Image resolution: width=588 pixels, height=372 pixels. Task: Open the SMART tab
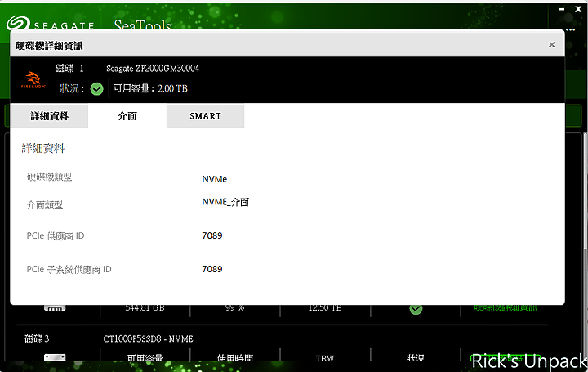(x=206, y=116)
